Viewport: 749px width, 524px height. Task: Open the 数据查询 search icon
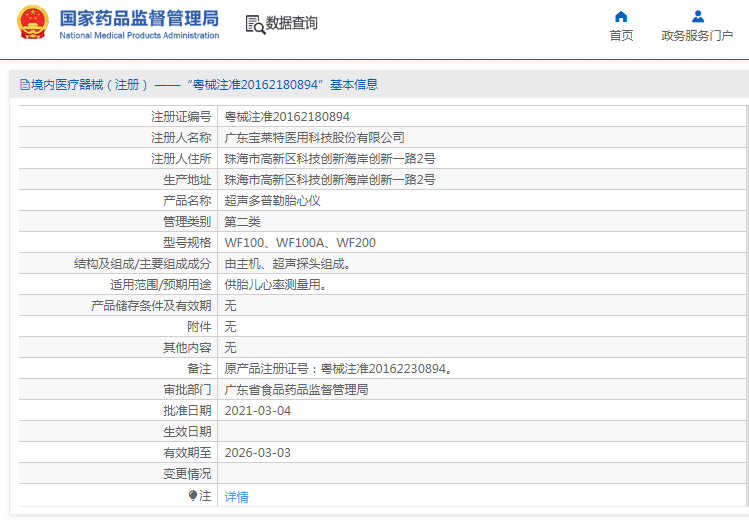(255, 24)
